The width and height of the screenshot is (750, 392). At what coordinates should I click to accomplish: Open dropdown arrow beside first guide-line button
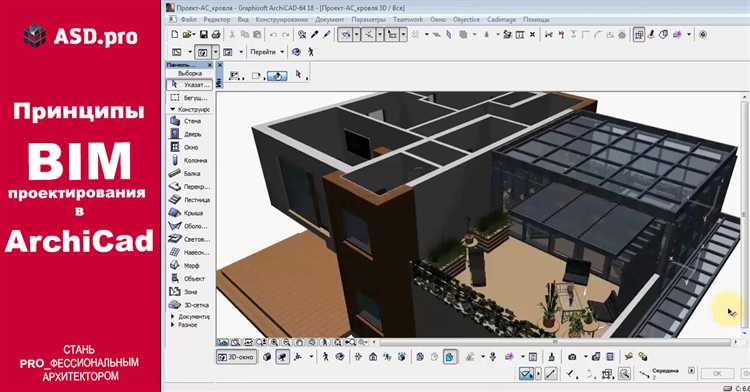click(356, 34)
